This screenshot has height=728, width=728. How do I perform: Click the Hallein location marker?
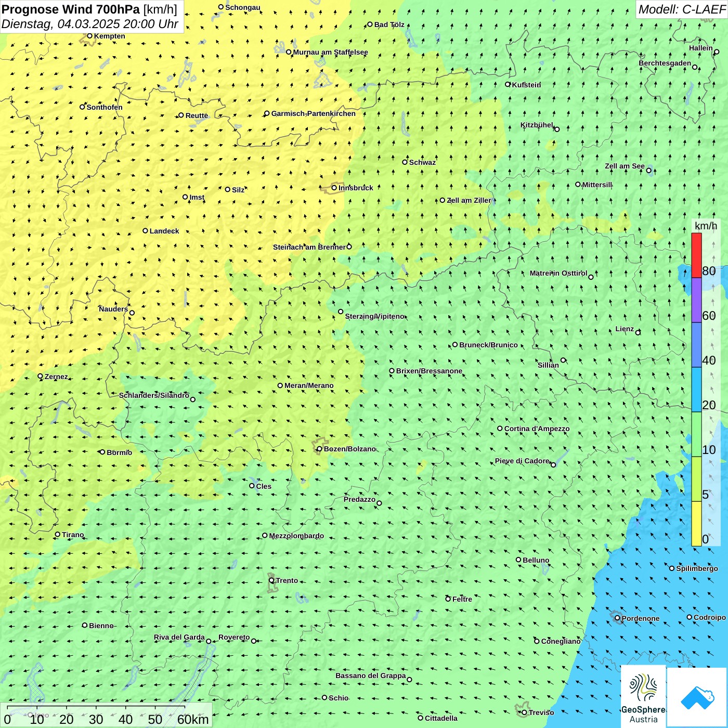point(716,52)
